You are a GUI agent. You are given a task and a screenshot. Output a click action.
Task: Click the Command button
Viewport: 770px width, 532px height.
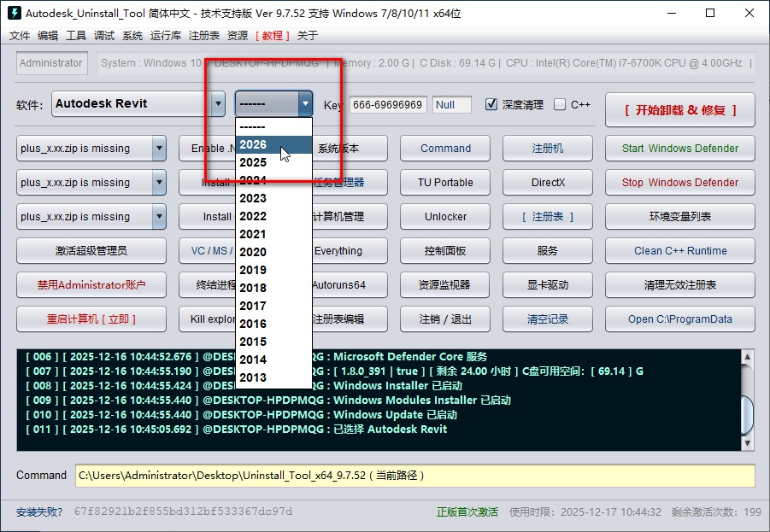[445, 149]
